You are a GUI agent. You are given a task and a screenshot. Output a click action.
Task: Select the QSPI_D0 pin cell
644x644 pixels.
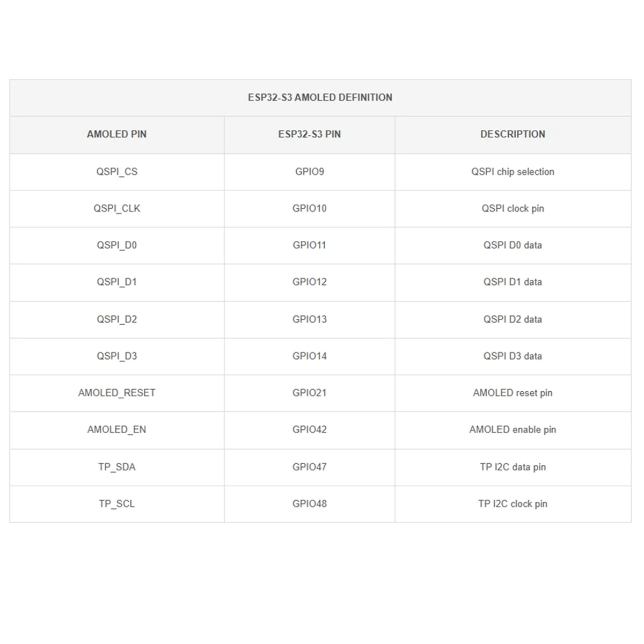pyautogui.click(x=116, y=245)
